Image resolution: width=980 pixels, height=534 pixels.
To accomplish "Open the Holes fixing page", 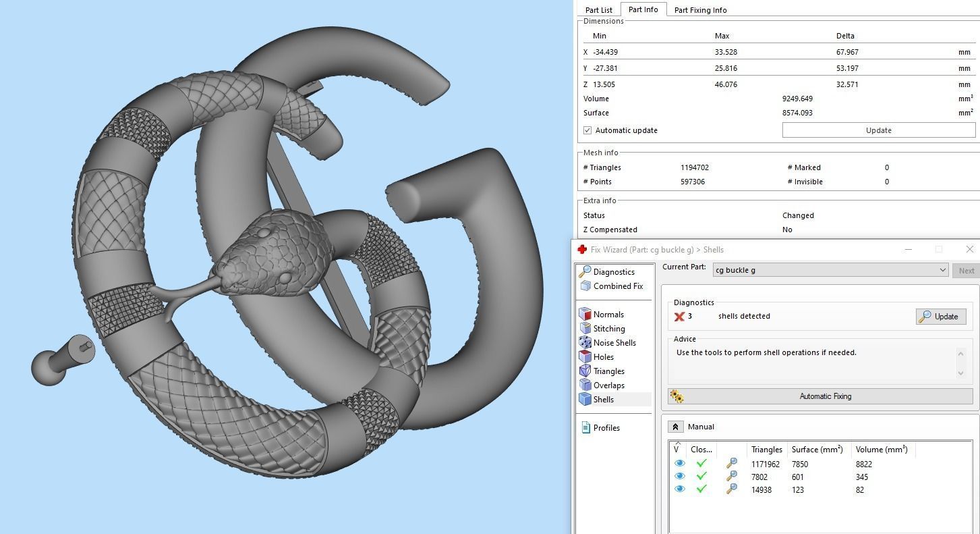I will [597, 356].
